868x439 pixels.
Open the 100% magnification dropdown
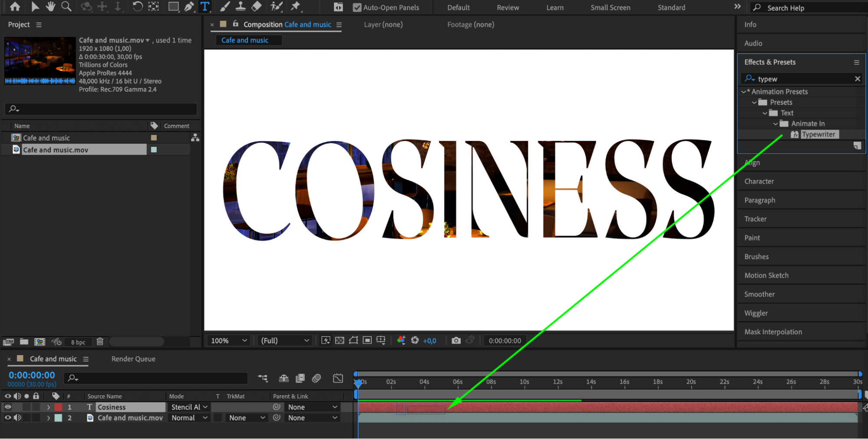[x=229, y=341]
